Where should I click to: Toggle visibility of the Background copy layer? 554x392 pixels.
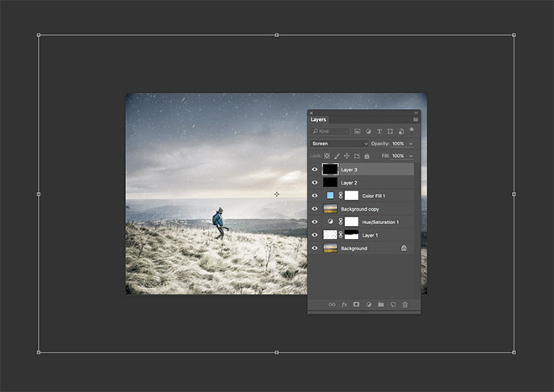[315, 208]
